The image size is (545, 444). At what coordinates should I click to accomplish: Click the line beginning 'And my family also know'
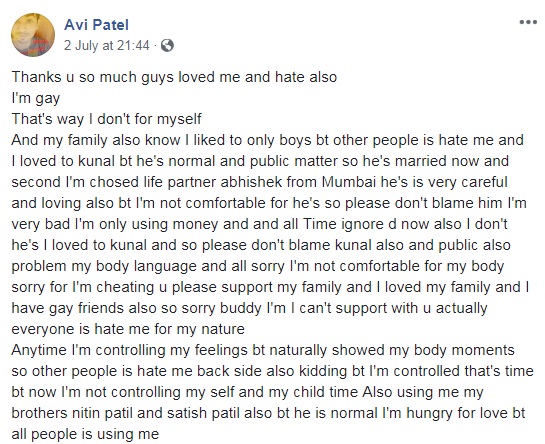(x=268, y=140)
